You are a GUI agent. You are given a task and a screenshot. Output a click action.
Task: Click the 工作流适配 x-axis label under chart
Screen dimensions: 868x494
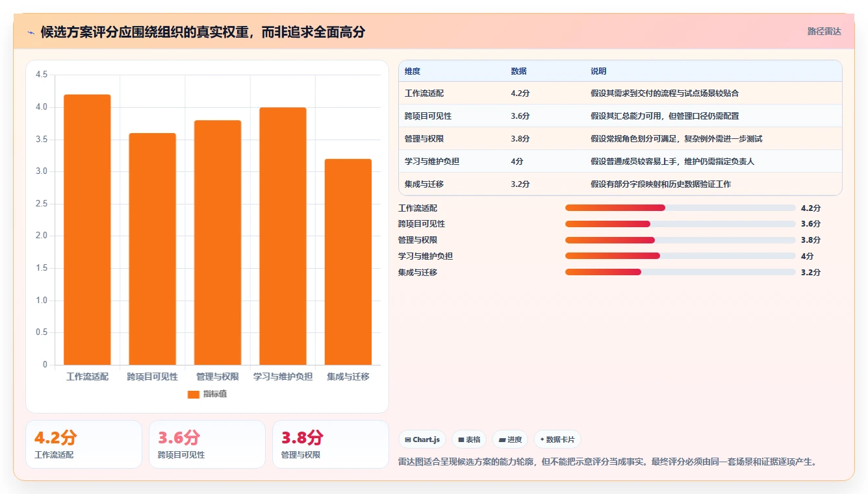pyautogui.click(x=87, y=377)
